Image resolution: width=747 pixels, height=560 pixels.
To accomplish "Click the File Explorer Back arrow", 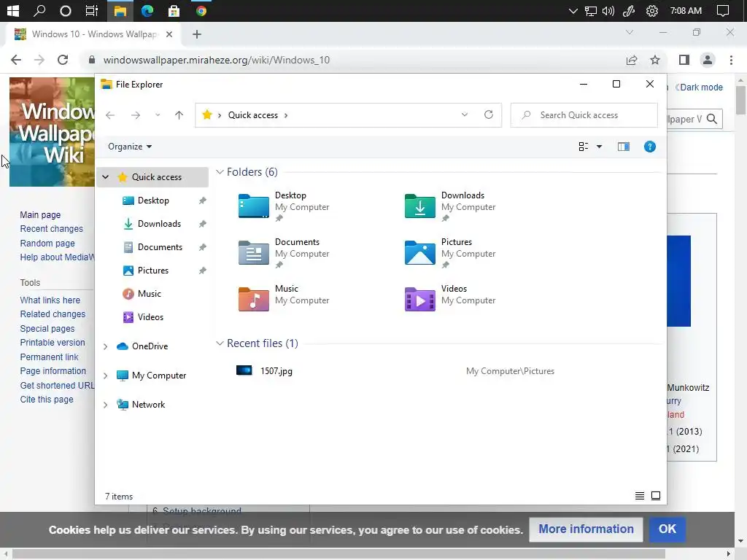I will (110, 115).
